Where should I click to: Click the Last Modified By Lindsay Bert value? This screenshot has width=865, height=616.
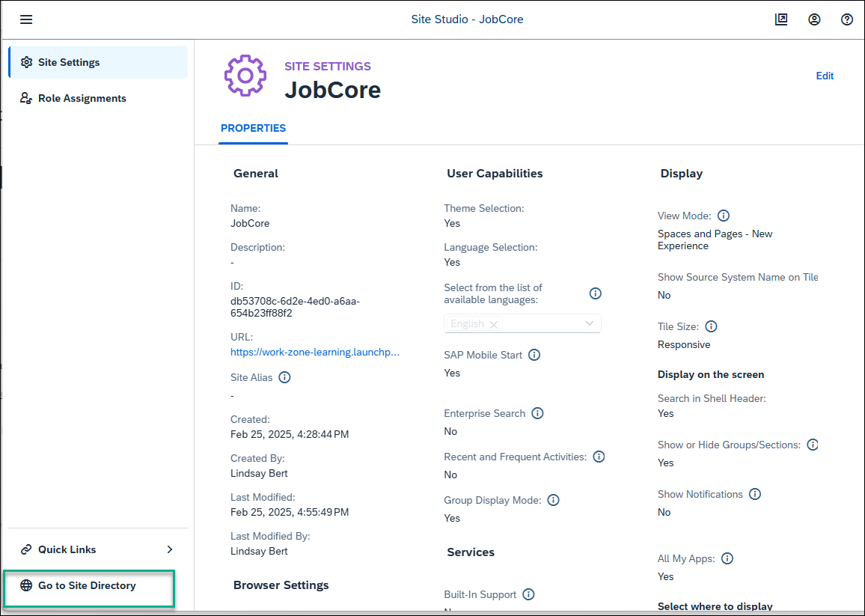[259, 552]
